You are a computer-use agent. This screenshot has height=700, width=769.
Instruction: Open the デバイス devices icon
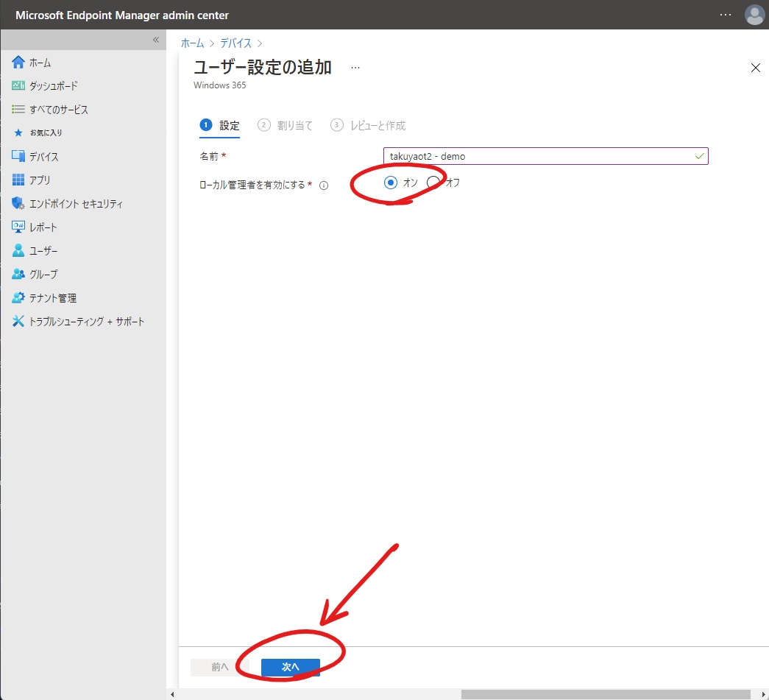[x=18, y=157]
